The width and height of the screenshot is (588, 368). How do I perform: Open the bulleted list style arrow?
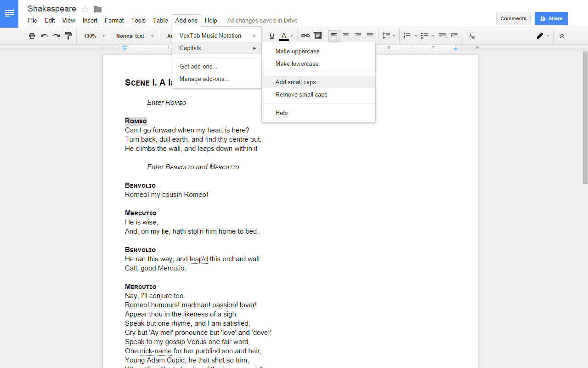click(x=433, y=36)
